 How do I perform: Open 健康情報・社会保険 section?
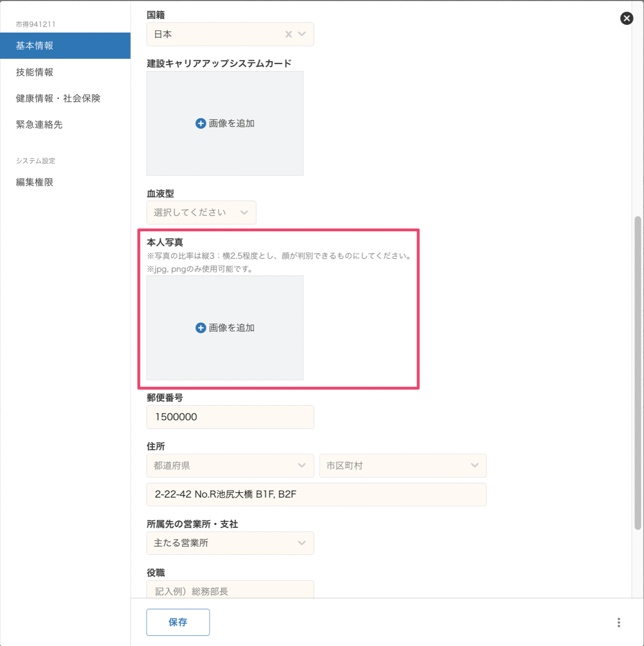click(x=58, y=98)
